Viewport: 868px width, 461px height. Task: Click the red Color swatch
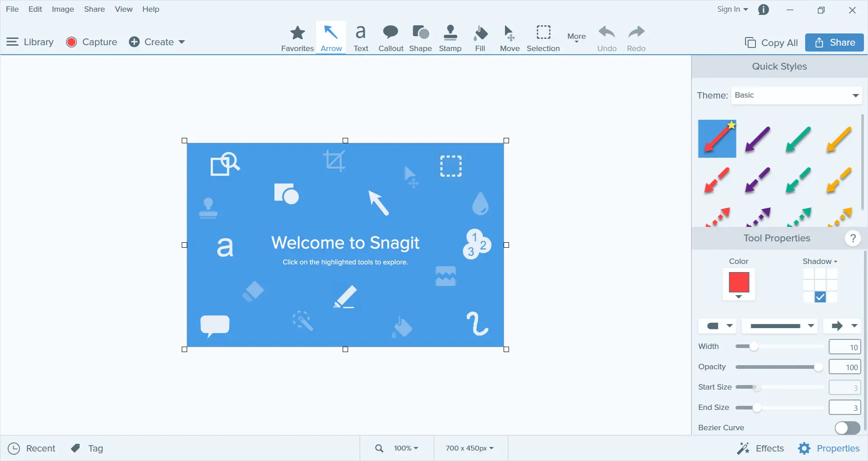point(739,282)
